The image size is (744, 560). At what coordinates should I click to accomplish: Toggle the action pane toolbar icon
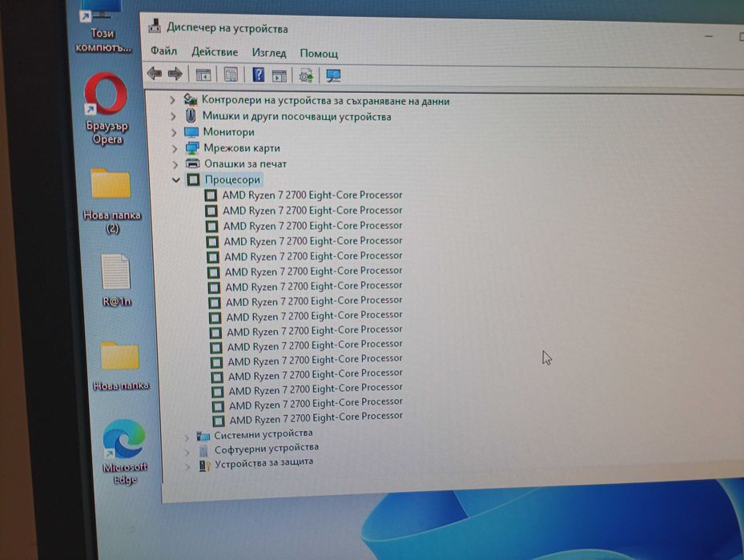[279, 75]
